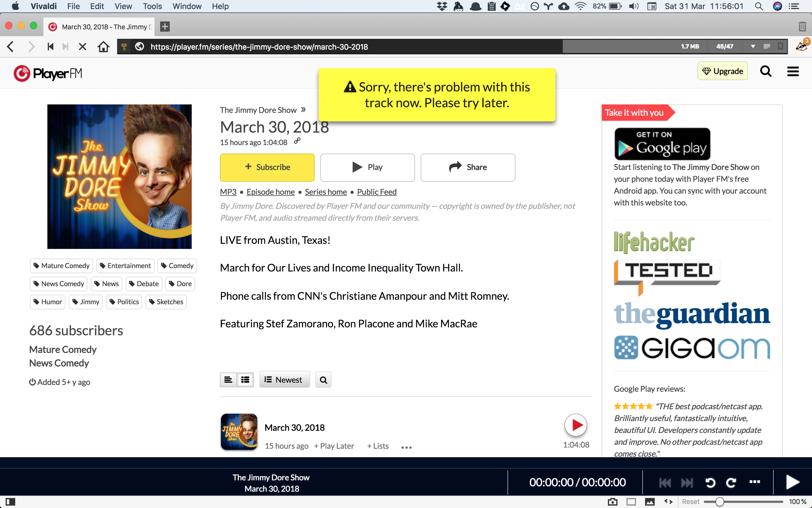The width and height of the screenshot is (812, 508).
Task: Bookmark this page
Action: pyautogui.click(x=780, y=47)
